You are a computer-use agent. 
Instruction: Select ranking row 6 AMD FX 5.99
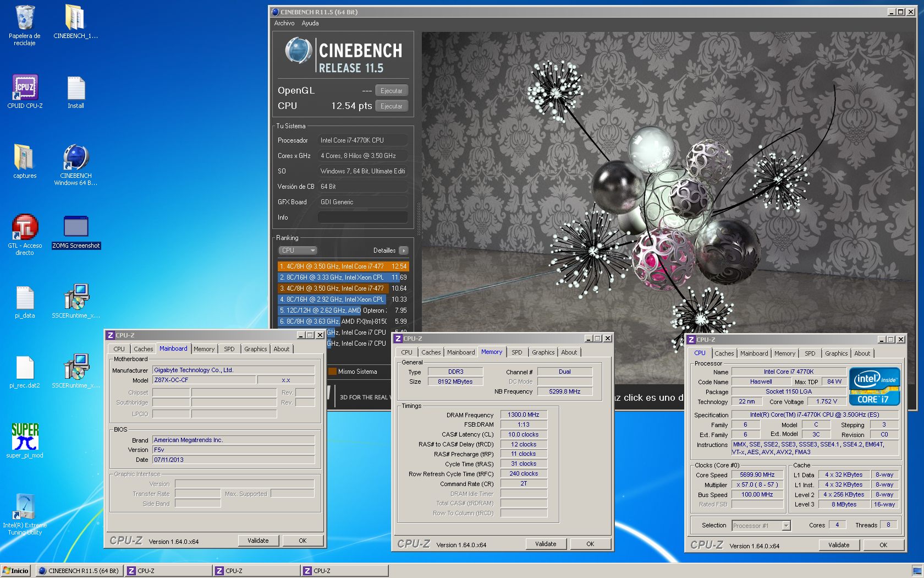(343, 321)
